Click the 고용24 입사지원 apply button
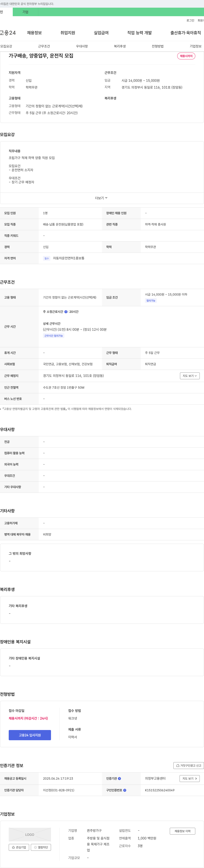This screenshot has width=204, height=868. tap(30, 735)
